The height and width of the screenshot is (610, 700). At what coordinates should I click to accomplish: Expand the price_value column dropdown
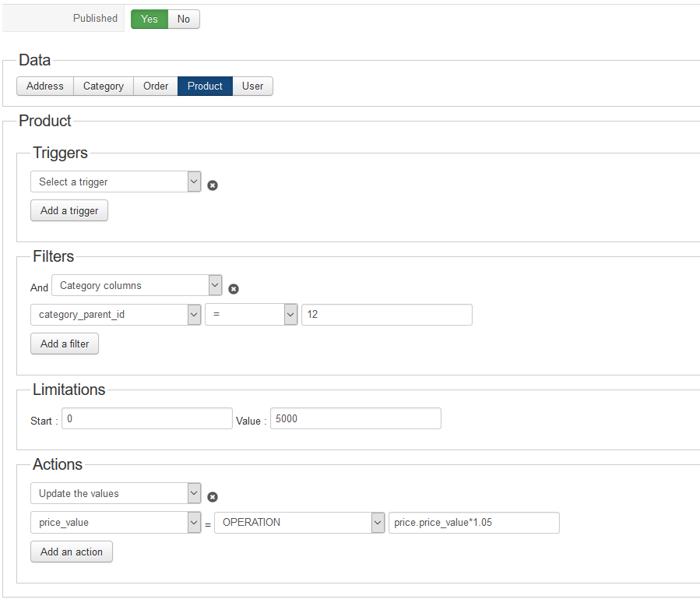[115, 523]
